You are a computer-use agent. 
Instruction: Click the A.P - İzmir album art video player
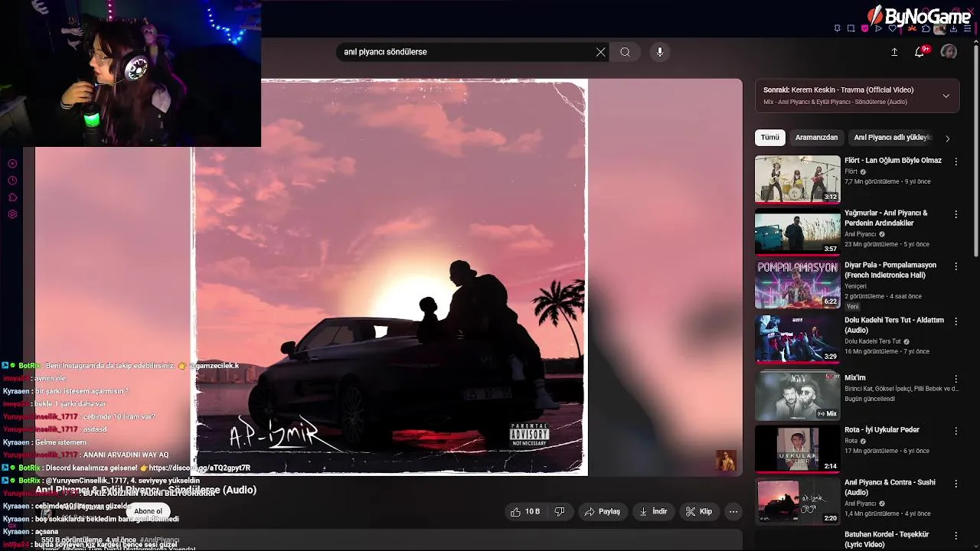(390, 277)
